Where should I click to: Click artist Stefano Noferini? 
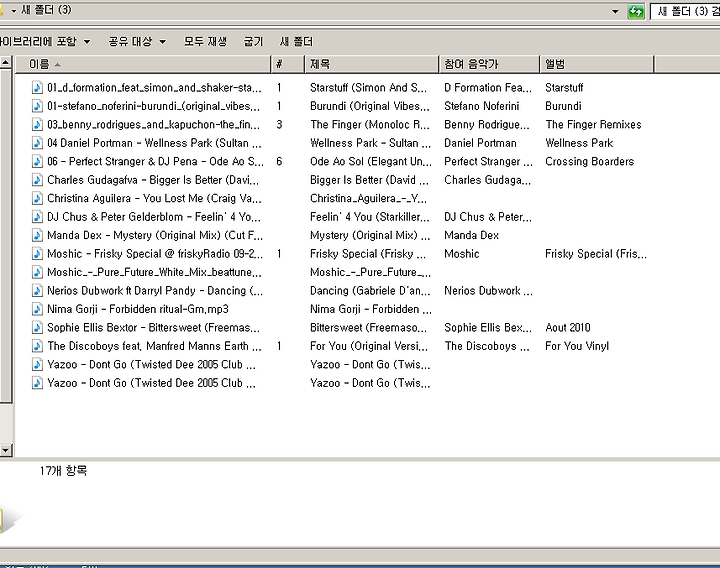(482, 106)
